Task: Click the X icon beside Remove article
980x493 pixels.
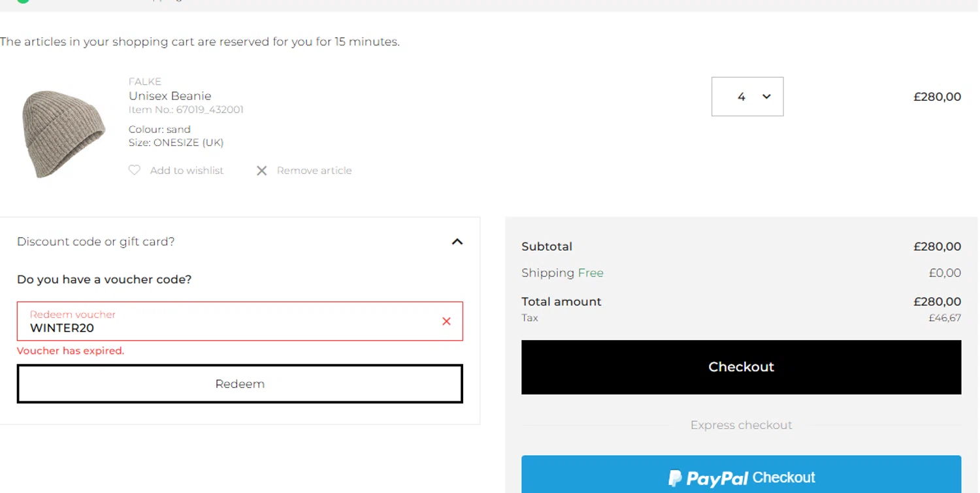Action: [x=261, y=171]
